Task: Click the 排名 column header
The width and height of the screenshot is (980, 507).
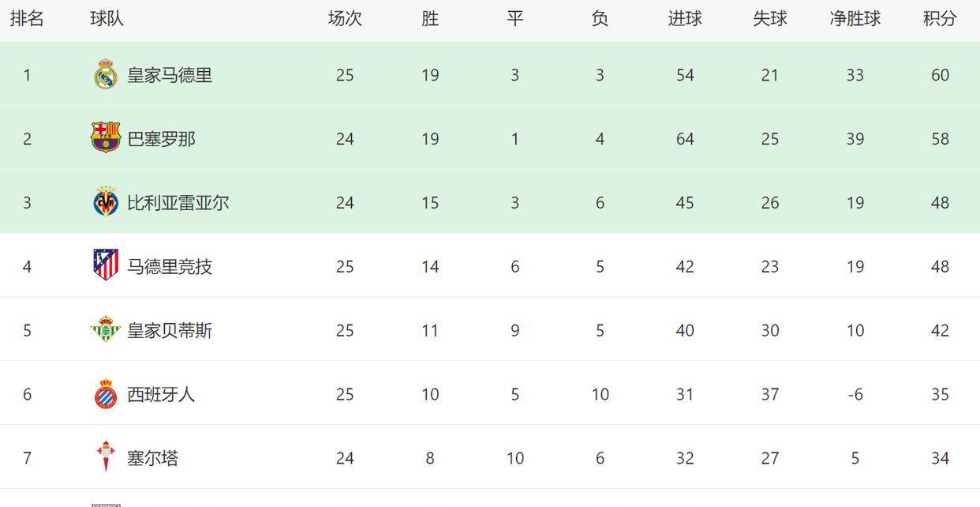Action: tap(27, 19)
